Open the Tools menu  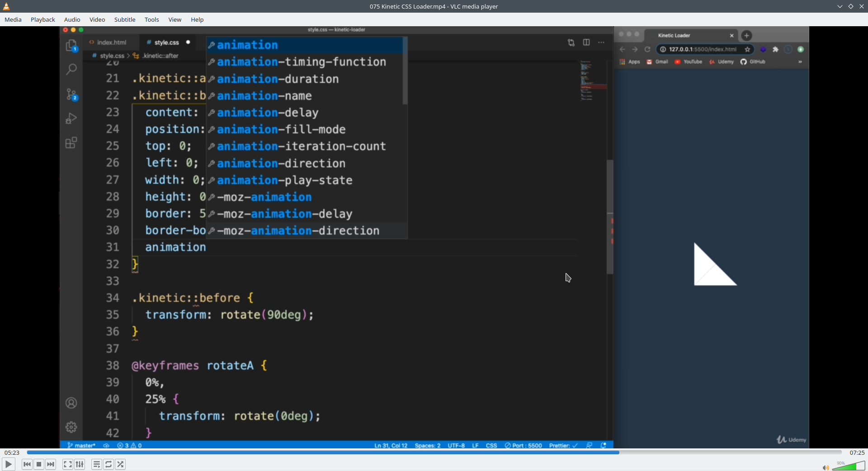152,19
